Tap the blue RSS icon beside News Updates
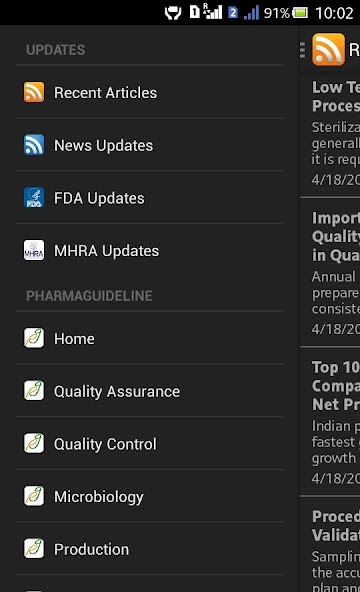The width and height of the screenshot is (360, 592). coord(34,145)
